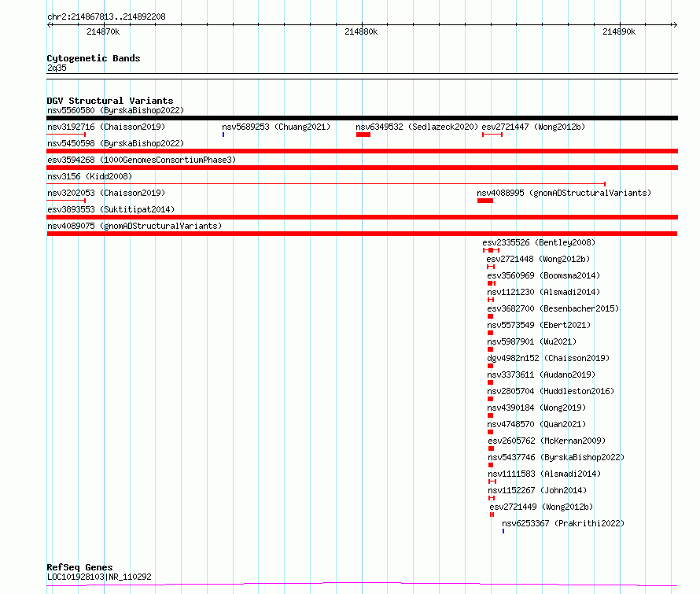Viewport: 700px width, 594px height.
Task: Click the nsv1111583 (Alsmadi2014) label
Action: (544, 474)
